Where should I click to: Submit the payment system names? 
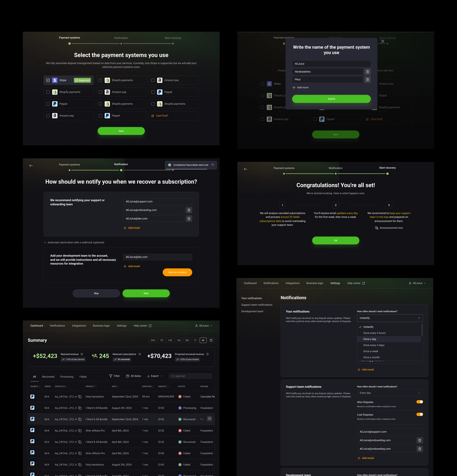pyautogui.click(x=331, y=99)
